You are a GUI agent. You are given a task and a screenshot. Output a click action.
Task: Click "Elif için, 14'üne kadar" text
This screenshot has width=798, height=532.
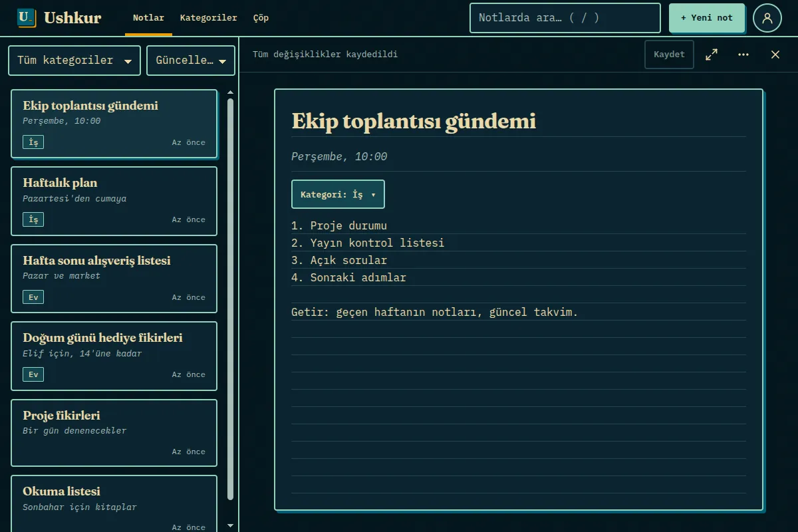coord(82,354)
